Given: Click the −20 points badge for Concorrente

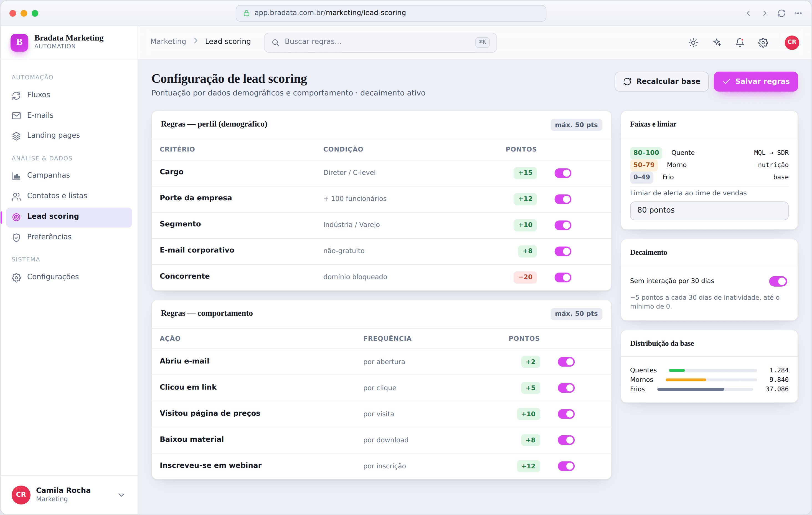Looking at the screenshot, I should [x=525, y=277].
